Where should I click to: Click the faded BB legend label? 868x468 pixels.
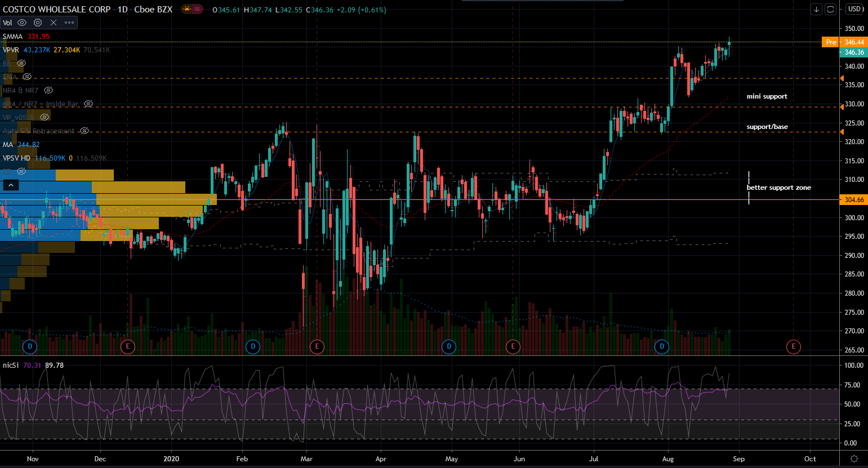point(7,63)
